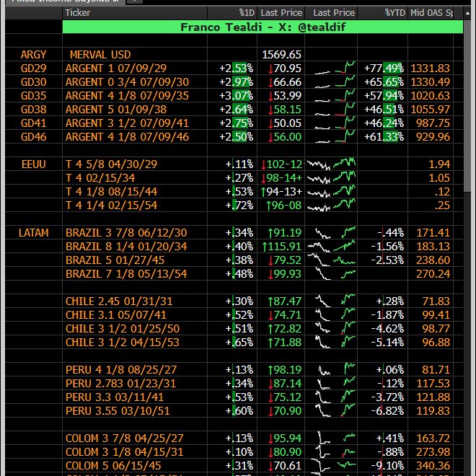Select the MERVAL USD ticker row
The image size is (476, 476).
100,55
